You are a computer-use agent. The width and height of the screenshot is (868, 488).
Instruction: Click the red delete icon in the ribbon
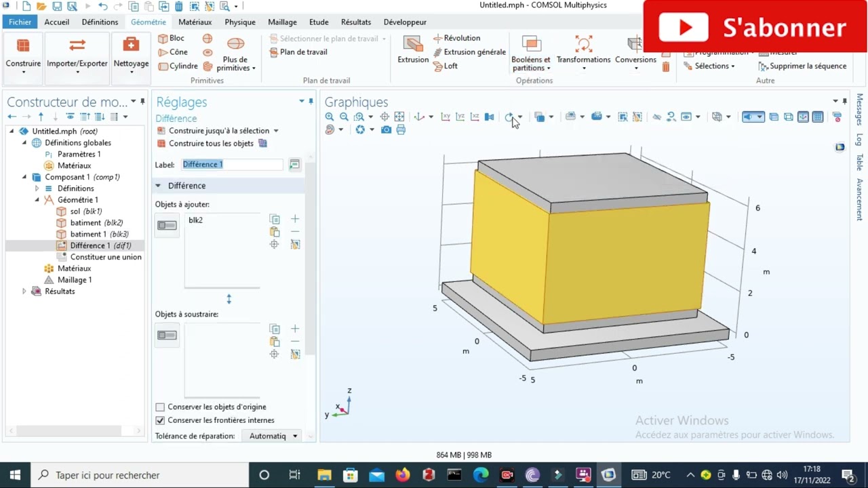tap(666, 66)
